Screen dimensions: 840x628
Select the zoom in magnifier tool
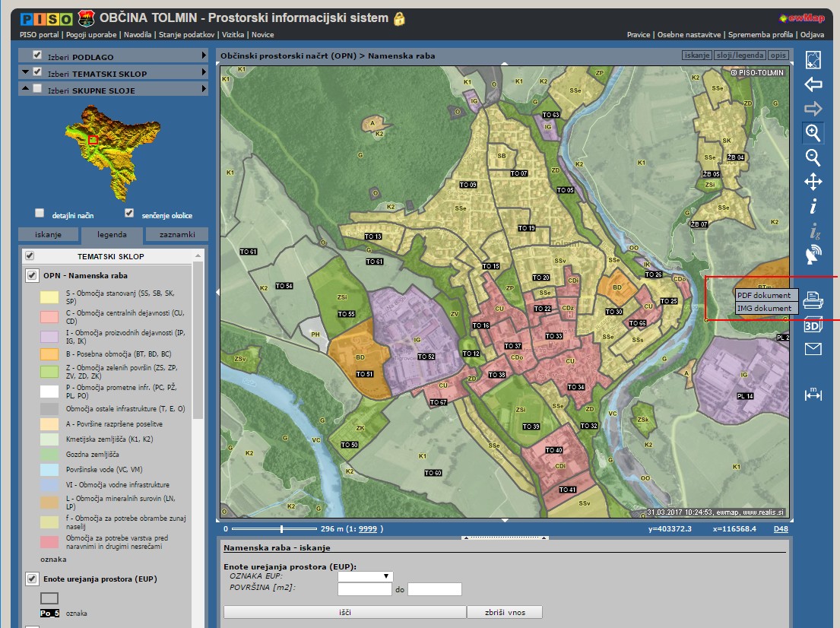tap(813, 133)
